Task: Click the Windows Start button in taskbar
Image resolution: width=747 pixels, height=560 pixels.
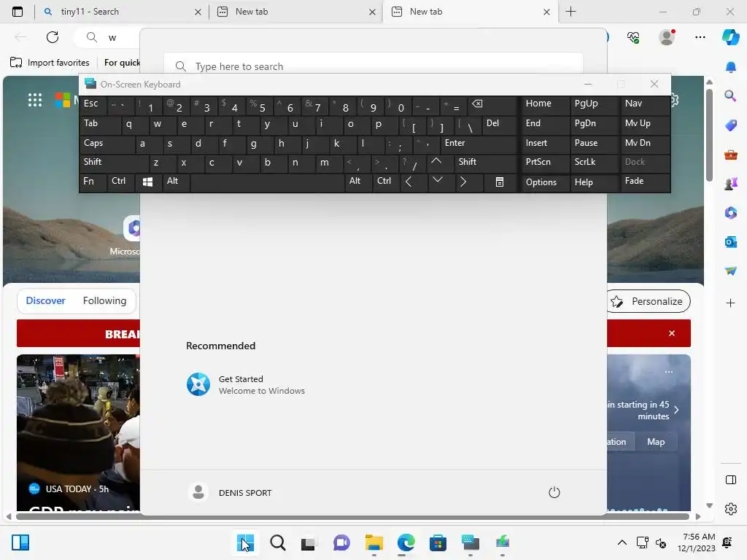Action: click(x=245, y=542)
